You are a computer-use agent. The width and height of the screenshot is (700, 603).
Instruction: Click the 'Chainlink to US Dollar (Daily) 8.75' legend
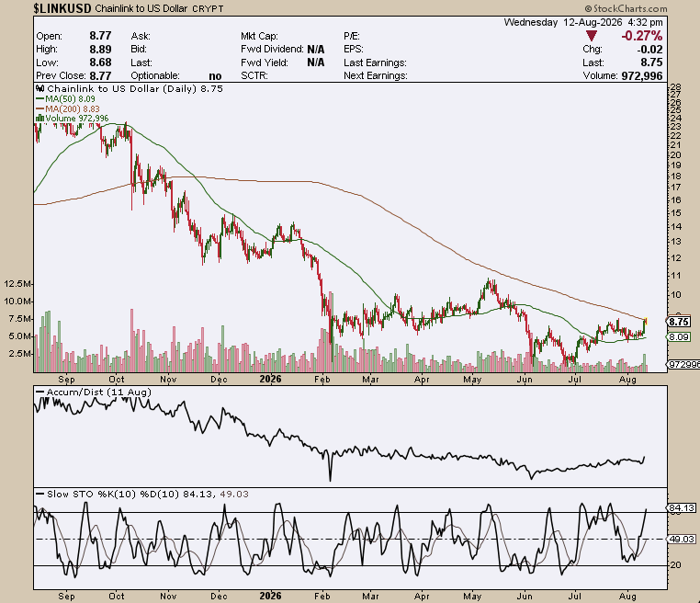pyautogui.click(x=135, y=88)
